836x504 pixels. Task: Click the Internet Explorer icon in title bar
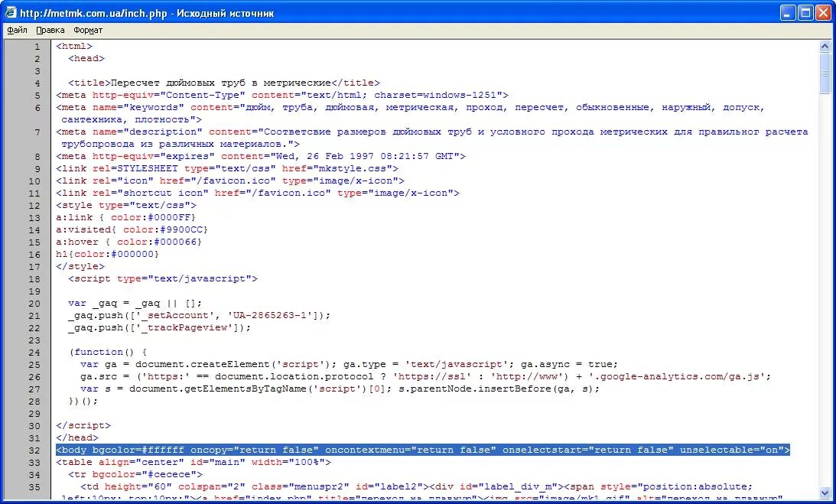click(11, 12)
